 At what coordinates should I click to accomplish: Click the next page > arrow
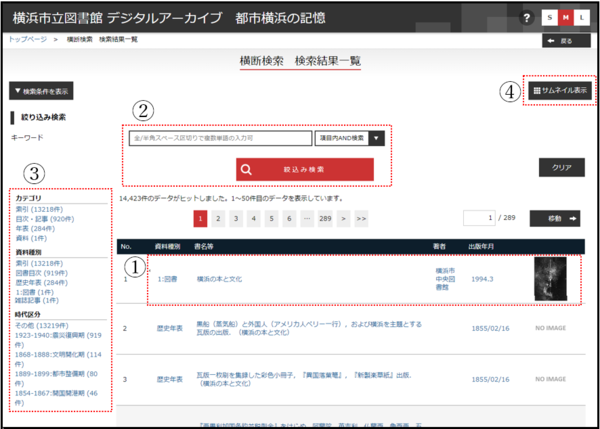pos(343,217)
